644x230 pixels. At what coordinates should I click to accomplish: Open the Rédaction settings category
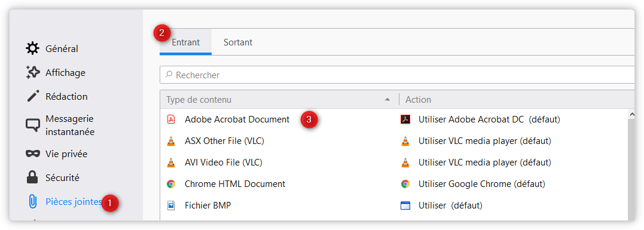point(66,96)
